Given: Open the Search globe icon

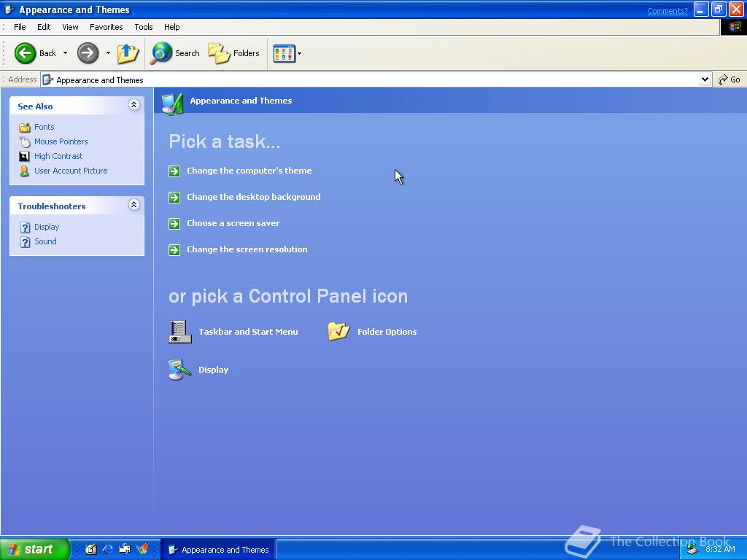Looking at the screenshot, I should [161, 52].
